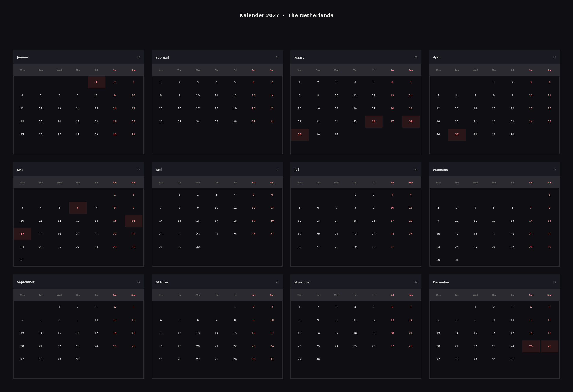573x392 pixels.
Task: Select June 30 in Juni
Action: [x=198, y=247]
